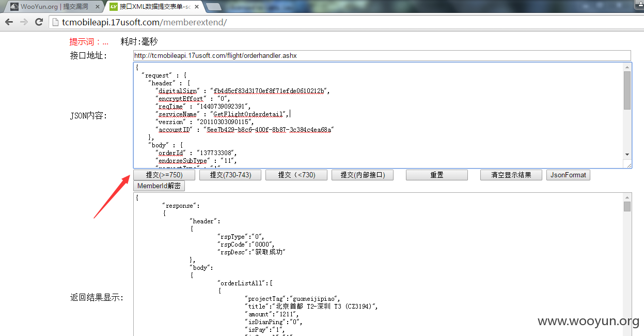Screen dimensions: 644x336
Task: Click the 耗时:毫秒 text
Action: coord(139,41)
